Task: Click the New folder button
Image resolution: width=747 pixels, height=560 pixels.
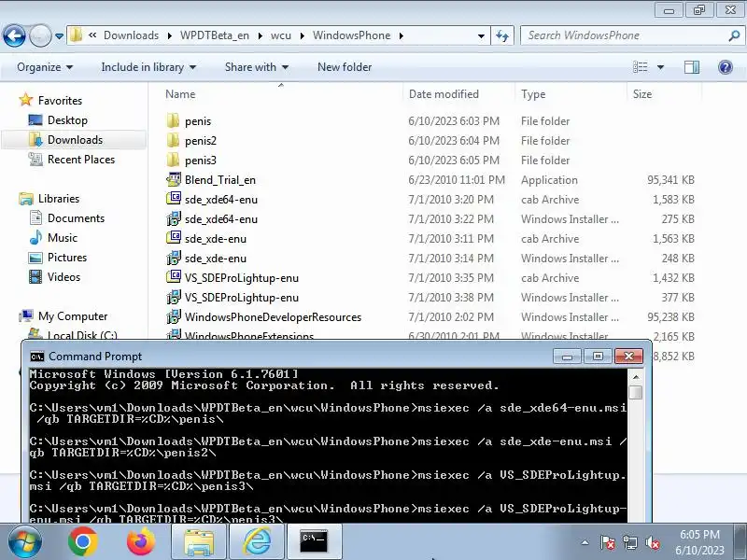Action: pos(345,67)
